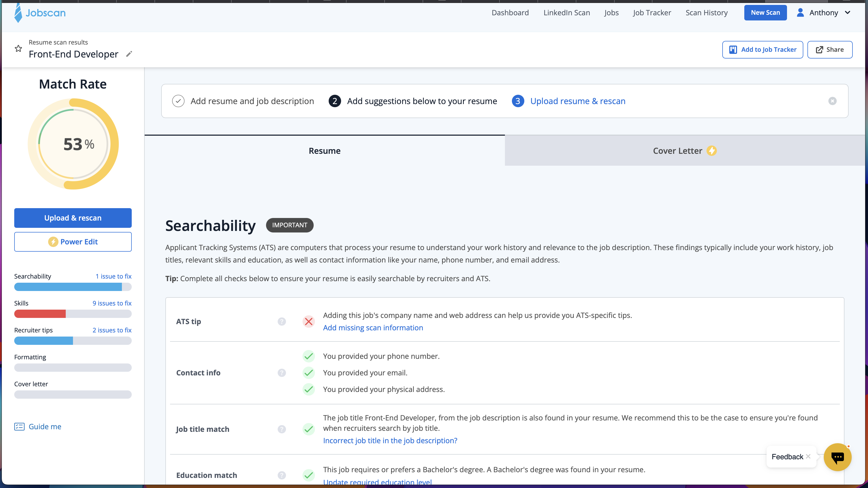
Task: Click the Feedback label
Action: [787, 457]
